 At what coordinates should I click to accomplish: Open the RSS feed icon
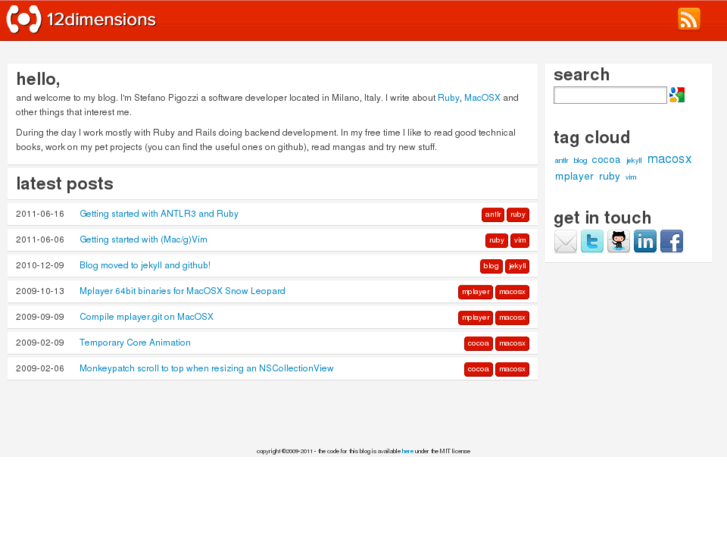[689, 19]
